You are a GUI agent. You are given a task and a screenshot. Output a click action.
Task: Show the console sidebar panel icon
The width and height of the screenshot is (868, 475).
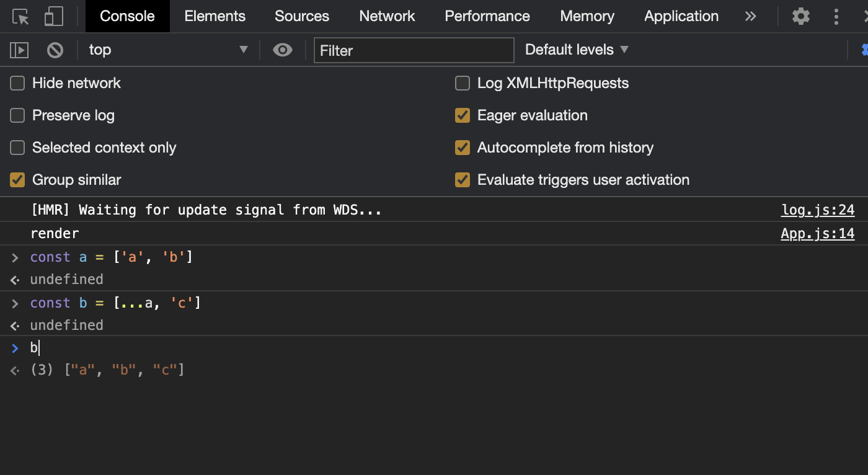pyautogui.click(x=19, y=50)
